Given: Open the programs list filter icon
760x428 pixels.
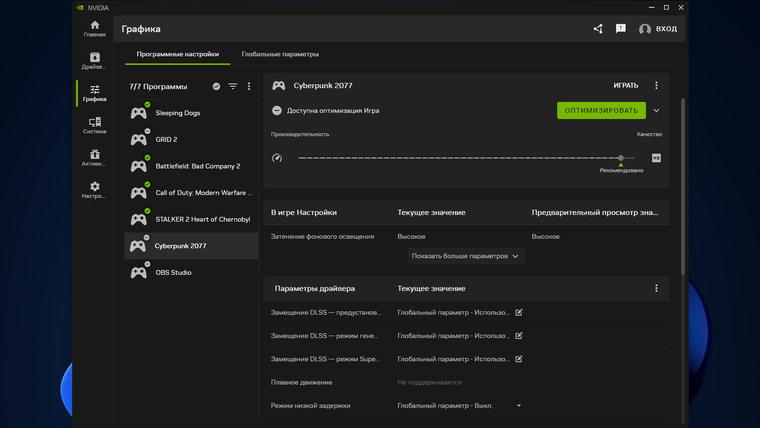Looking at the screenshot, I should coord(233,86).
